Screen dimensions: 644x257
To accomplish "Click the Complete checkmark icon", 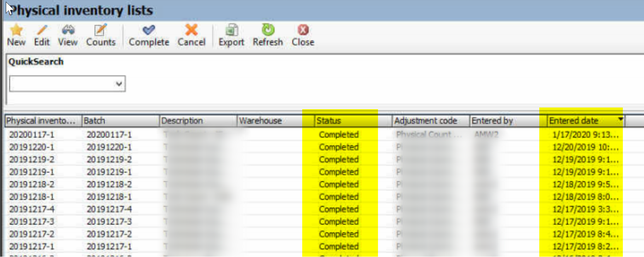I will [x=149, y=30].
